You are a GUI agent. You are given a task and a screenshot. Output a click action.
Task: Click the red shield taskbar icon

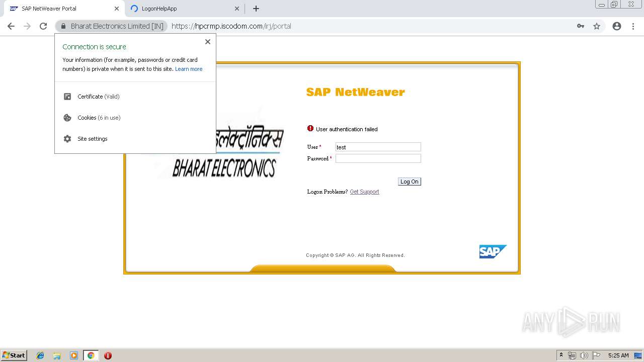[108, 355]
